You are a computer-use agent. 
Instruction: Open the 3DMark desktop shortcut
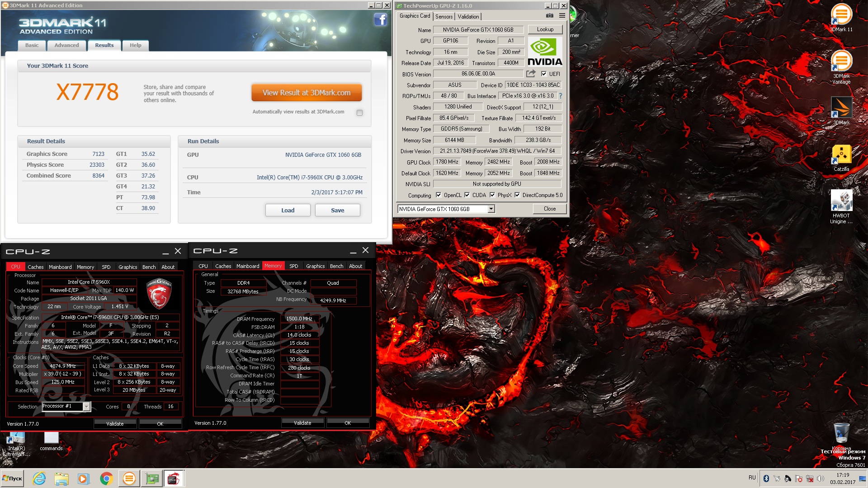click(x=841, y=111)
